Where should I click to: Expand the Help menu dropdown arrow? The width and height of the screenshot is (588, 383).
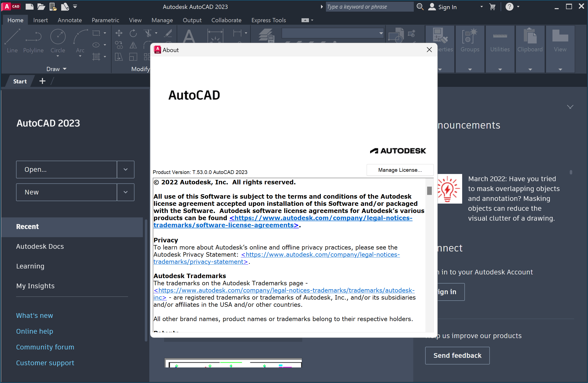(518, 7)
